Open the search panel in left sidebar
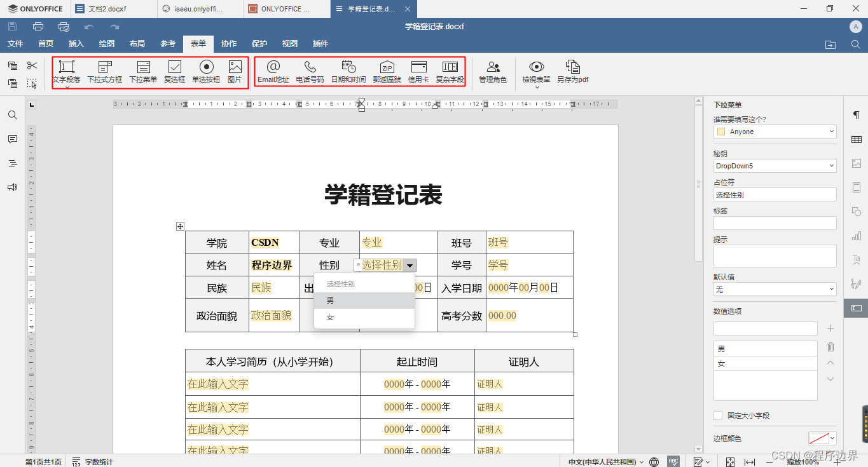This screenshot has height=467, width=868. tap(13, 115)
